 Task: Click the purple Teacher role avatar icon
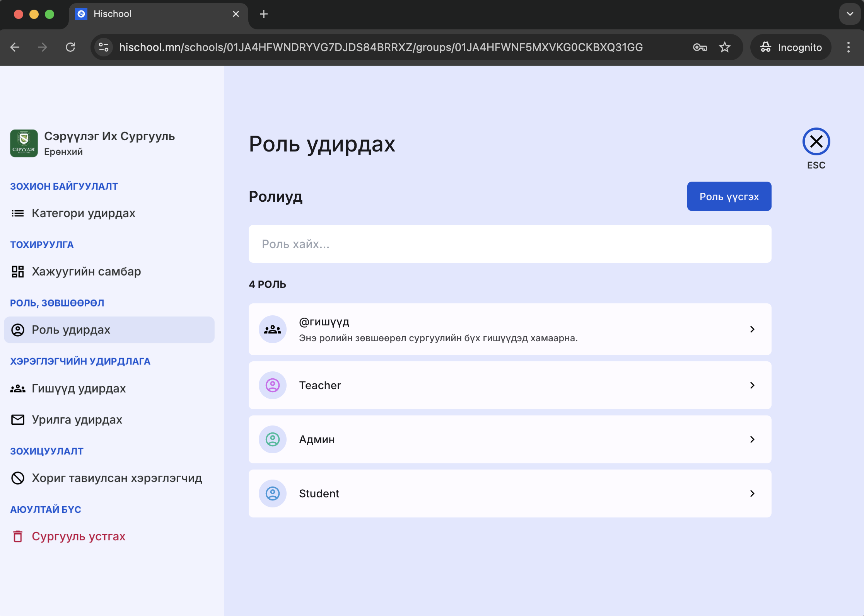coord(273,385)
